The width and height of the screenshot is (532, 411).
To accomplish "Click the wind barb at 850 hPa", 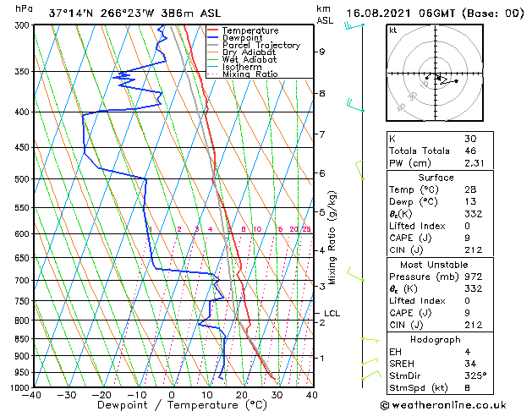I will pyautogui.click(x=370, y=339).
